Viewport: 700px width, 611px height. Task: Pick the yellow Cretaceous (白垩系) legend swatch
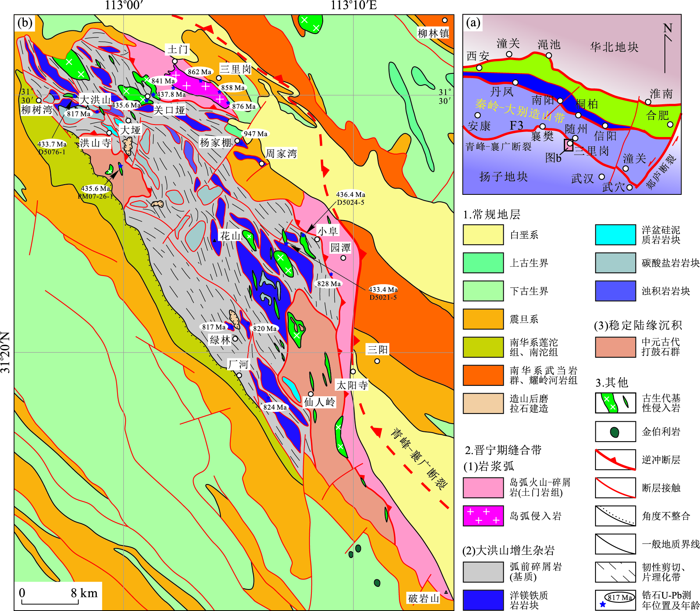[483, 235]
